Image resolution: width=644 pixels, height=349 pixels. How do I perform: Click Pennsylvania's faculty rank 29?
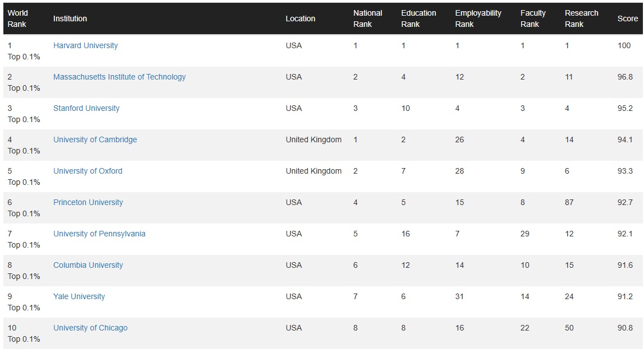525,234
